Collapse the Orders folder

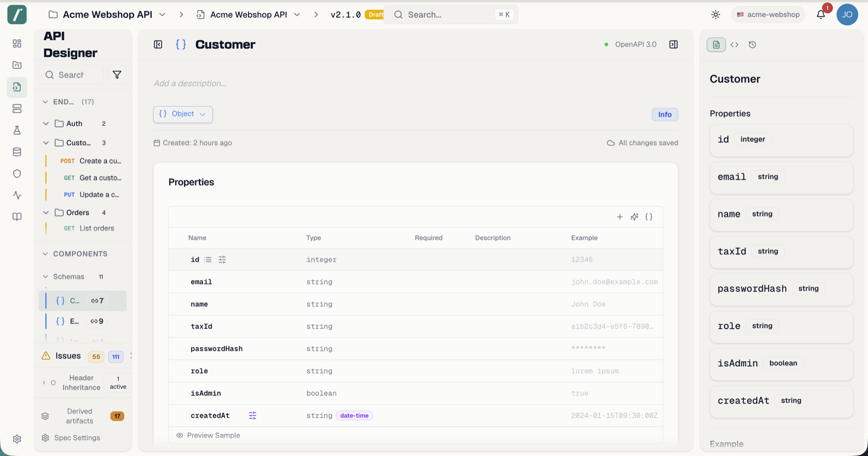pos(46,213)
